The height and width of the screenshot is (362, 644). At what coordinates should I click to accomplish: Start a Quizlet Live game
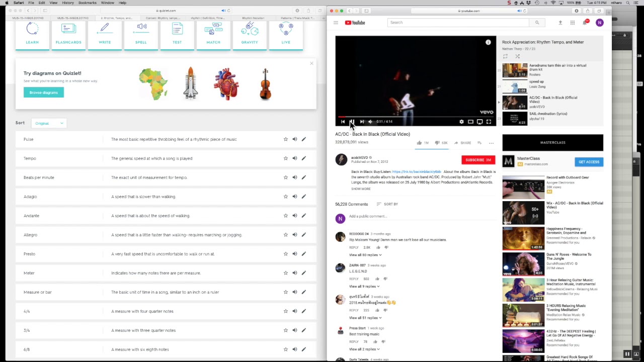[x=286, y=35]
